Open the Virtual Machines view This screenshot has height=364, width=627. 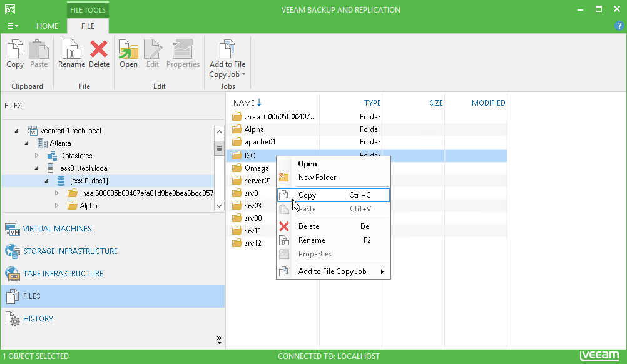click(x=57, y=229)
